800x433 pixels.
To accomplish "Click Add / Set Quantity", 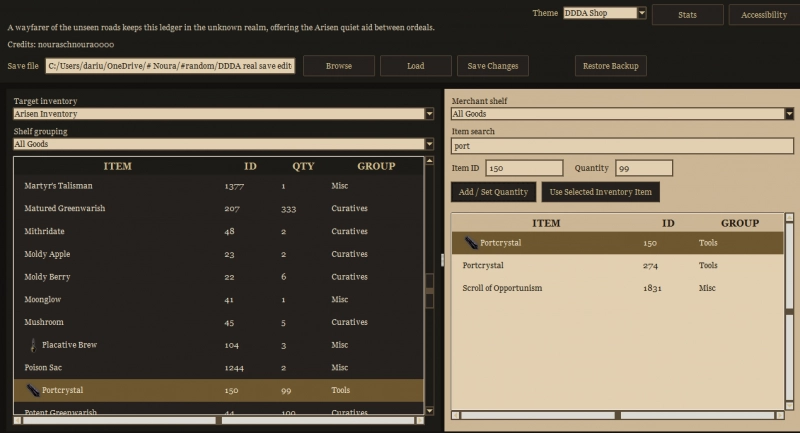I will 493,192.
